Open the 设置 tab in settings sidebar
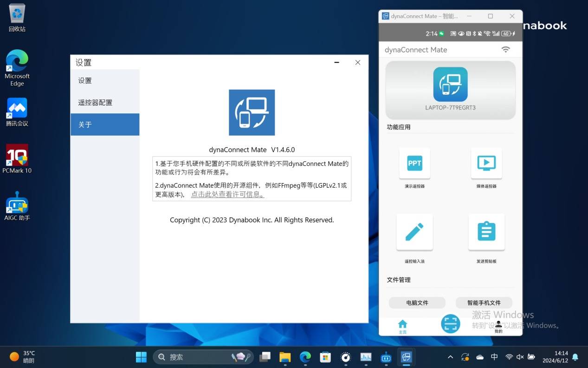 coord(105,80)
